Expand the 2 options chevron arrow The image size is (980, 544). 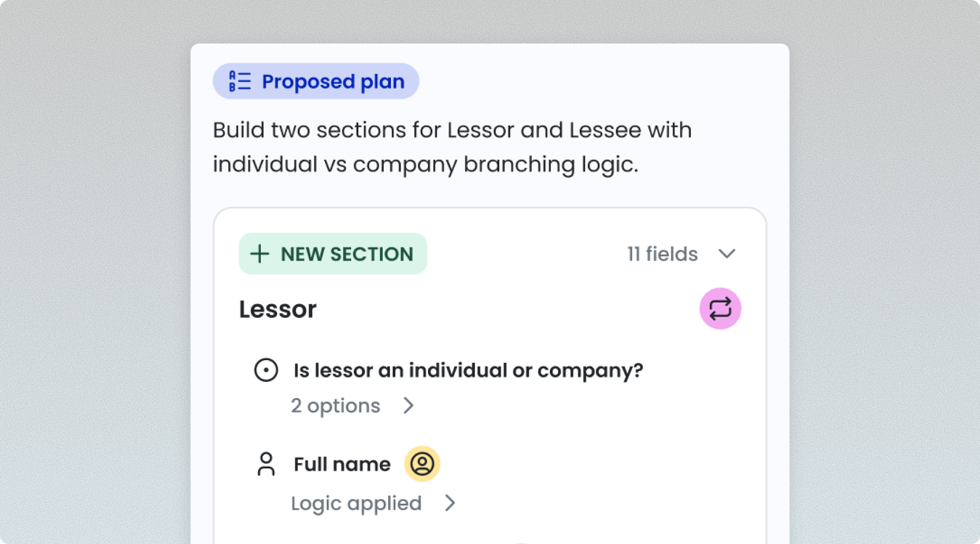click(x=408, y=405)
